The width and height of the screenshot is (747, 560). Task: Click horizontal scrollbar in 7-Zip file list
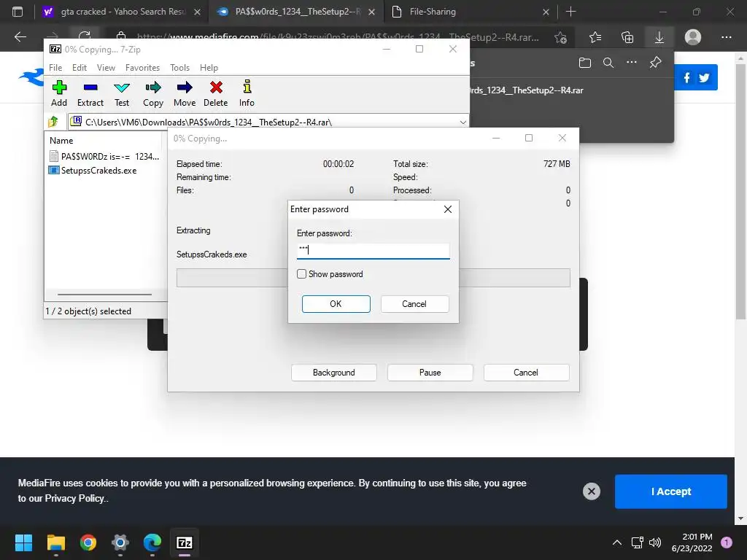105,295
